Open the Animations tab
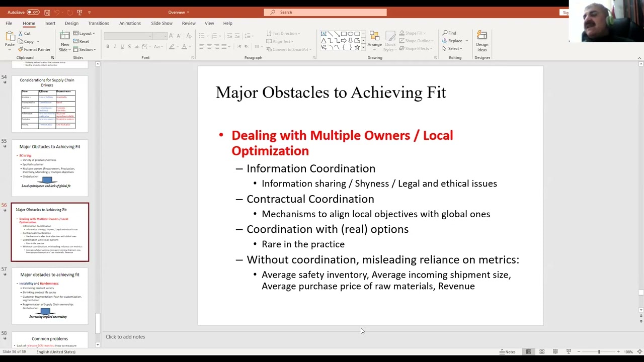The width and height of the screenshot is (644, 362). (130, 23)
